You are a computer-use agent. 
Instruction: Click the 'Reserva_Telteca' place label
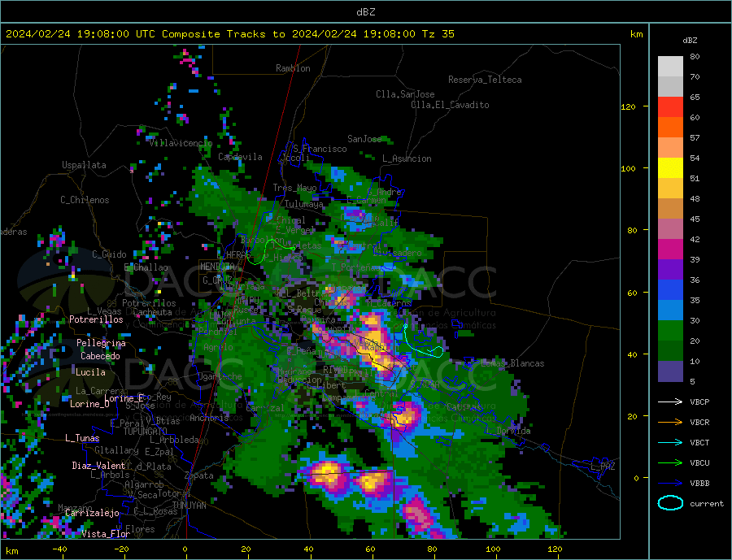click(485, 80)
